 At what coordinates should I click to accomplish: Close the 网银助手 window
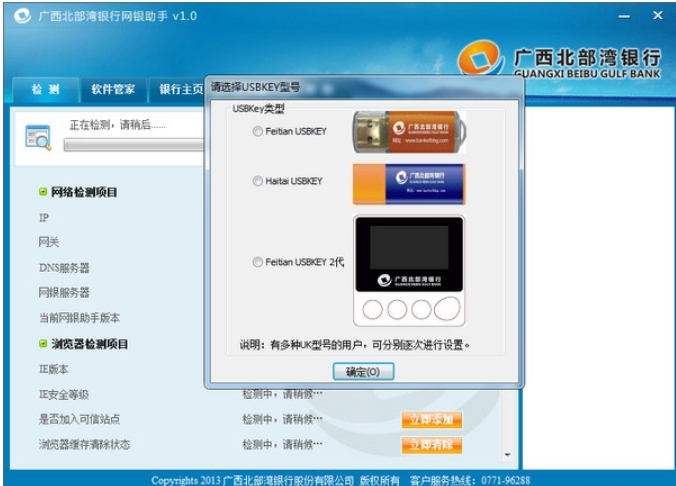[x=657, y=16]
